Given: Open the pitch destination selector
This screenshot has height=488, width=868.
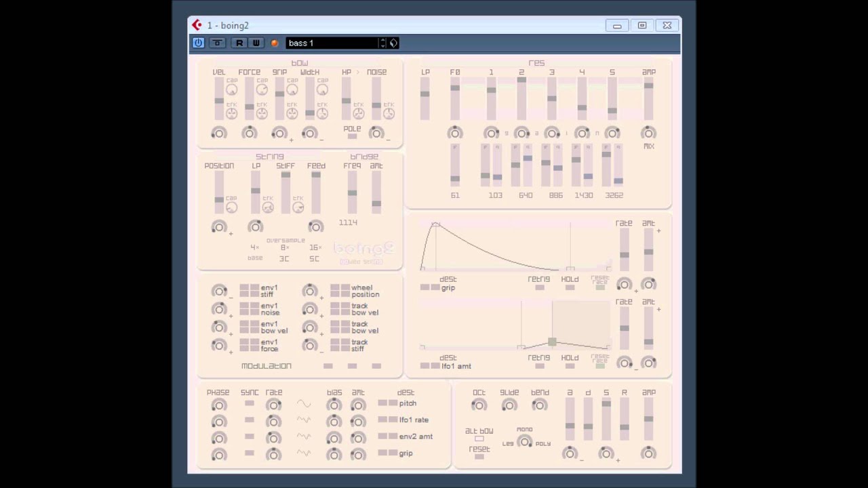Looking at the screenshot, I should click(x=397, y=403).
